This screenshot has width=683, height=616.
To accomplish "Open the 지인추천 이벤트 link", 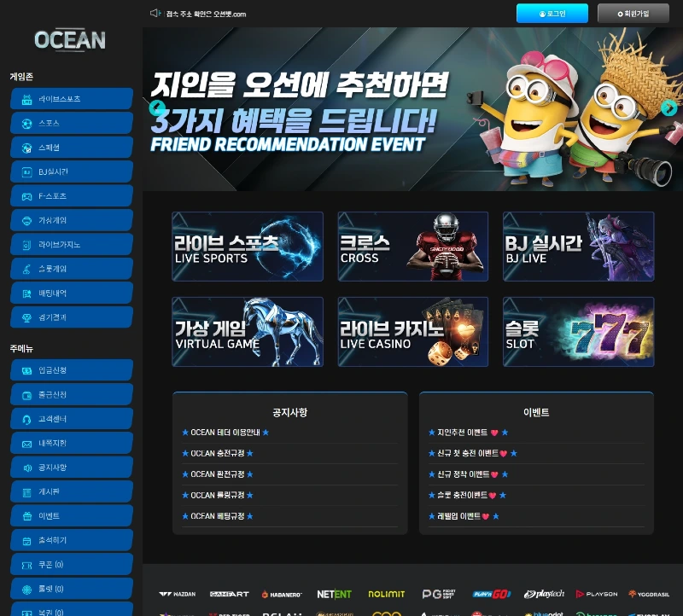I will [462, 433].
